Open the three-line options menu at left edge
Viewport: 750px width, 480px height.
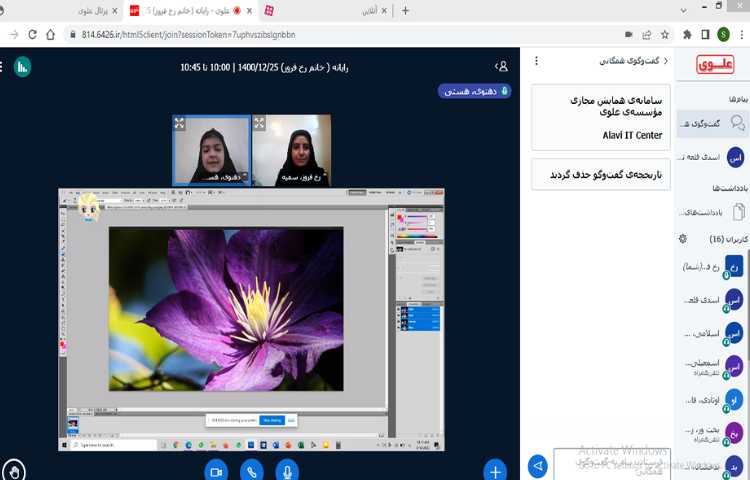click(x=1, y=66)
